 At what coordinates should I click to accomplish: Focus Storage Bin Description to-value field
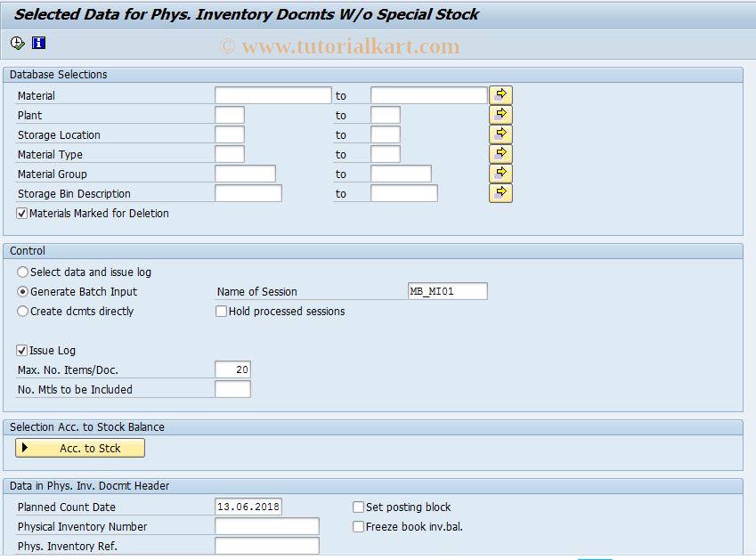(404, 193)
